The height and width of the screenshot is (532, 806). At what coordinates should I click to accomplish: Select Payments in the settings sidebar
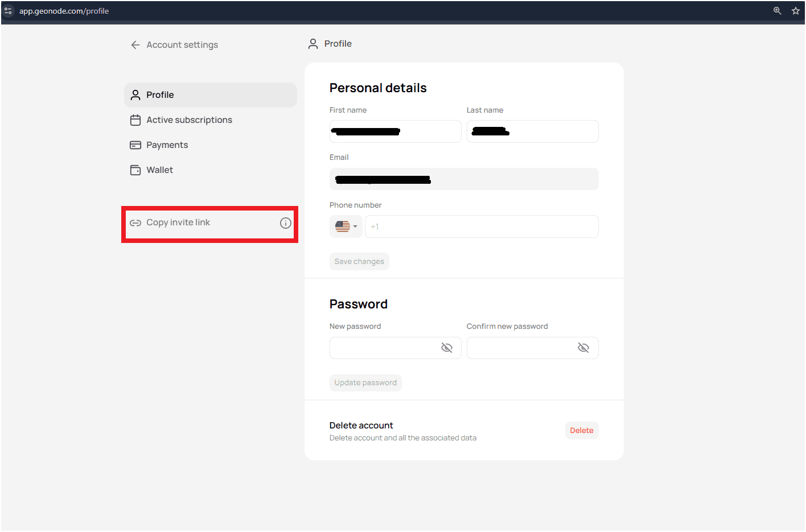pyautogui.click(x=167, y=145)
